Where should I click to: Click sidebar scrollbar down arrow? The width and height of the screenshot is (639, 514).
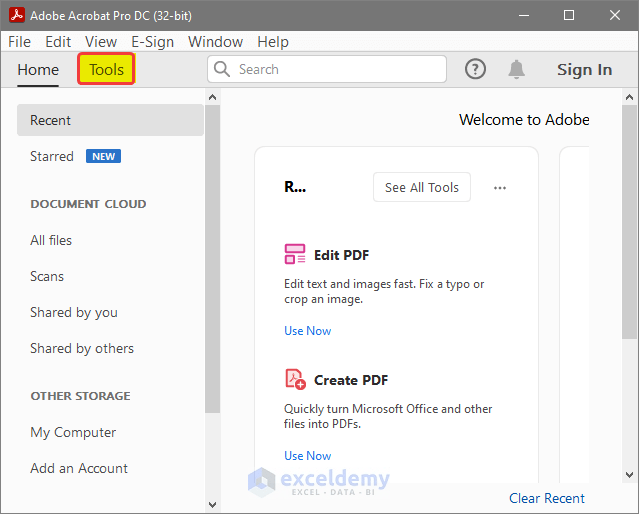click(x=212, y=505)
